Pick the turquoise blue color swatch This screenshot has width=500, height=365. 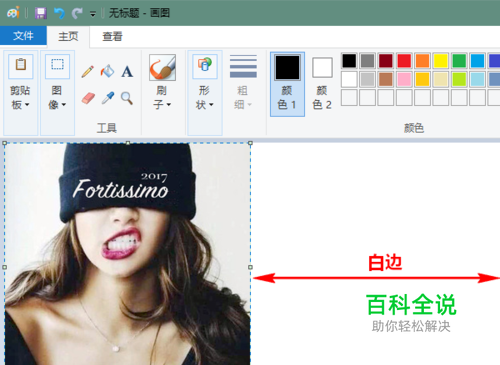point(477,61)
